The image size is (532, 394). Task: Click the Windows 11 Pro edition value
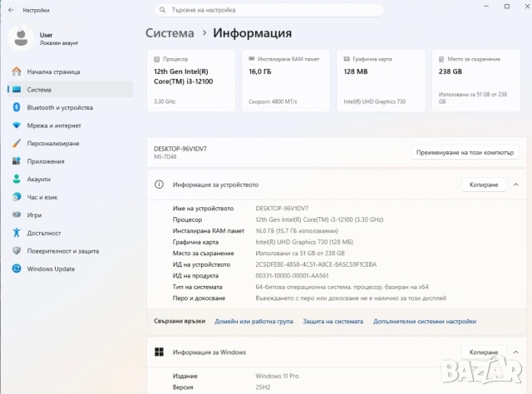pos(277,376)
